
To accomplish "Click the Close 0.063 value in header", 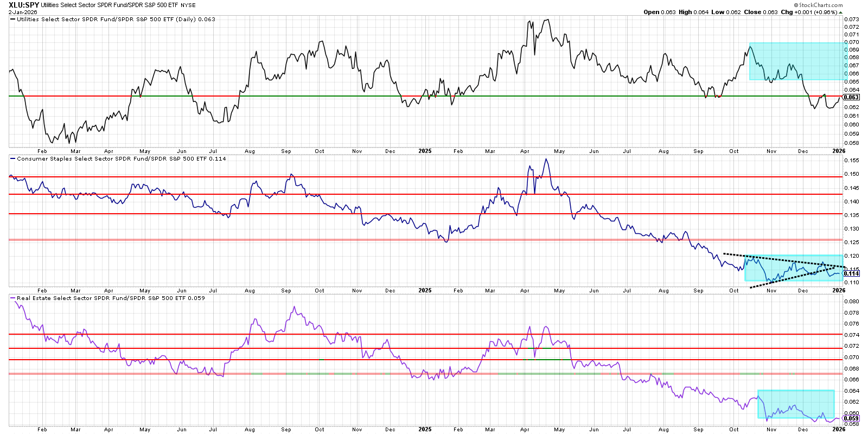I will 761,12.
